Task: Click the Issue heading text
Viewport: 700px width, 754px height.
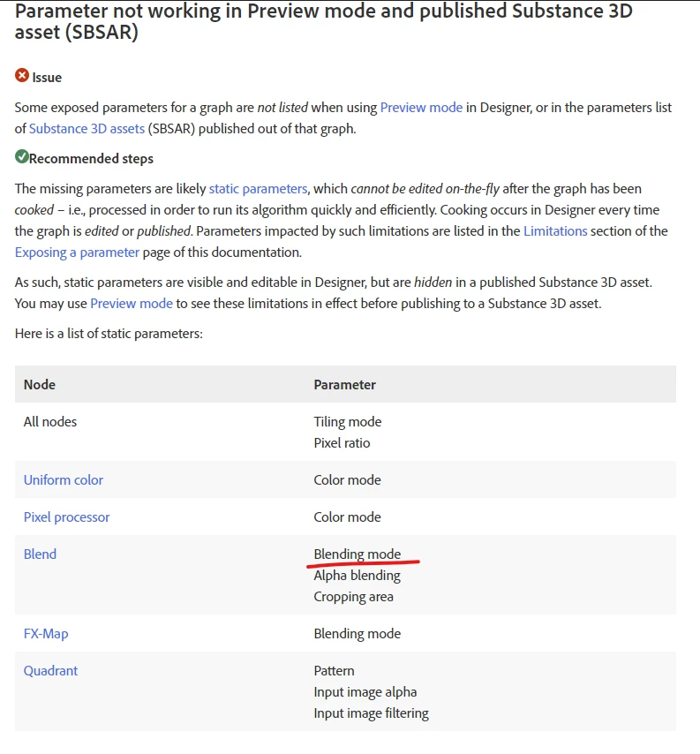Action: (x=47, y=78)
